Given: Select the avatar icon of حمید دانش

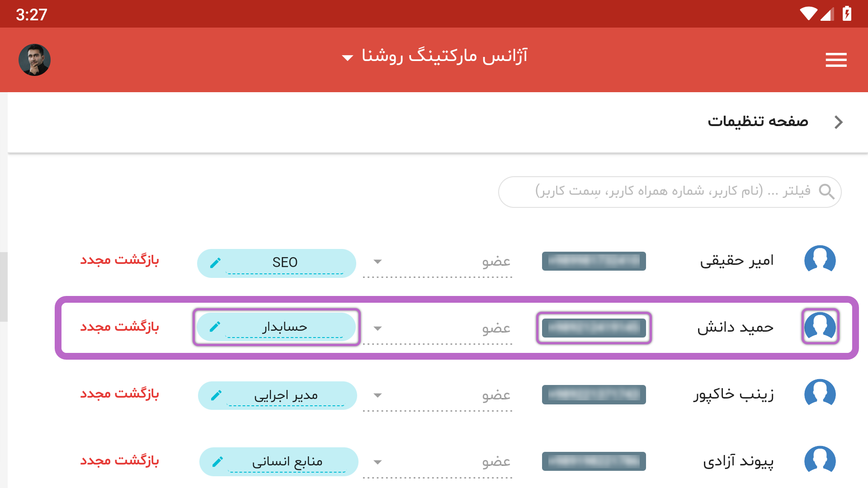Looking at the screenshot, I should (x=820, y=326).
